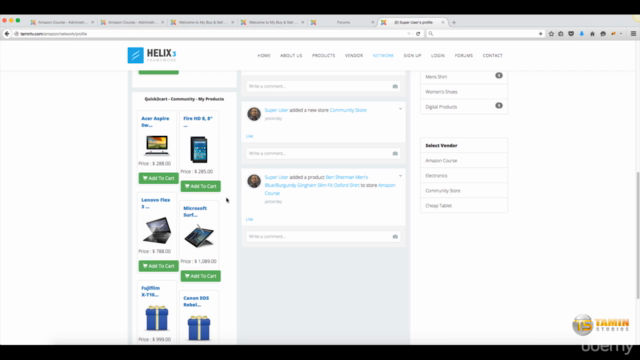Image resolution: width=640 pixels, height=360 pixels.
Task: Open the Canon EOS Rebel product link
Action: coord(196,302)
